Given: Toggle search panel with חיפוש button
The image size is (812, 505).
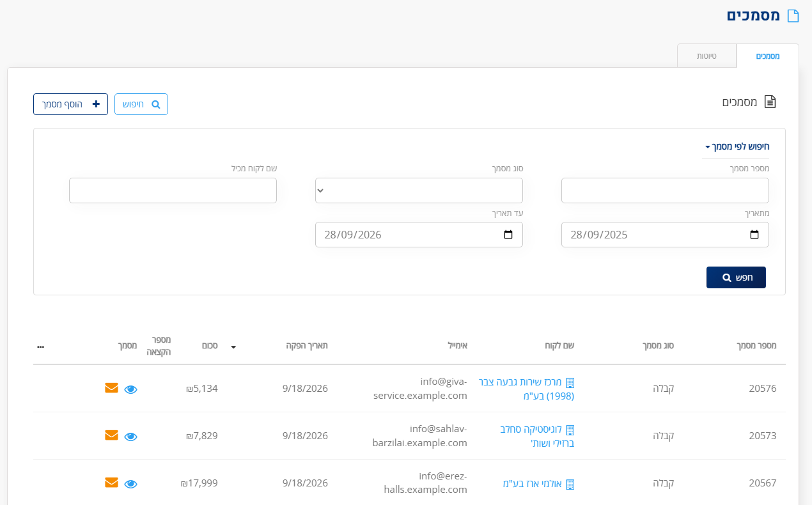Looking at the screenshot, I should (141, 104).
